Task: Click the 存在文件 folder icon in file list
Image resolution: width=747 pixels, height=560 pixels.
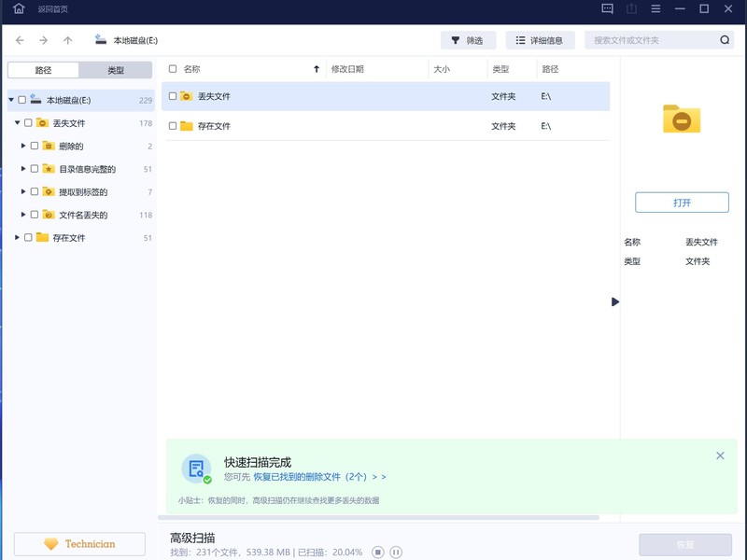Action: coord(186,126)
